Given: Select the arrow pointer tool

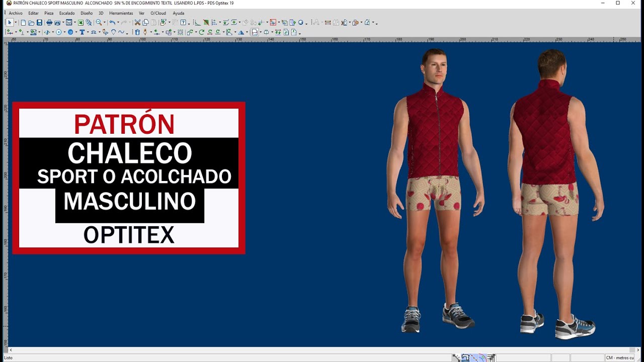Looking at the screenshot, I should [x=10, y=23].
